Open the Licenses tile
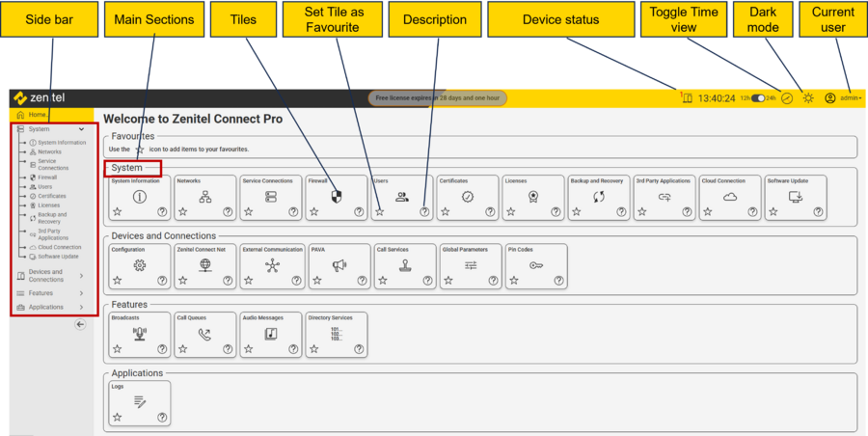 tap(533, 198)
